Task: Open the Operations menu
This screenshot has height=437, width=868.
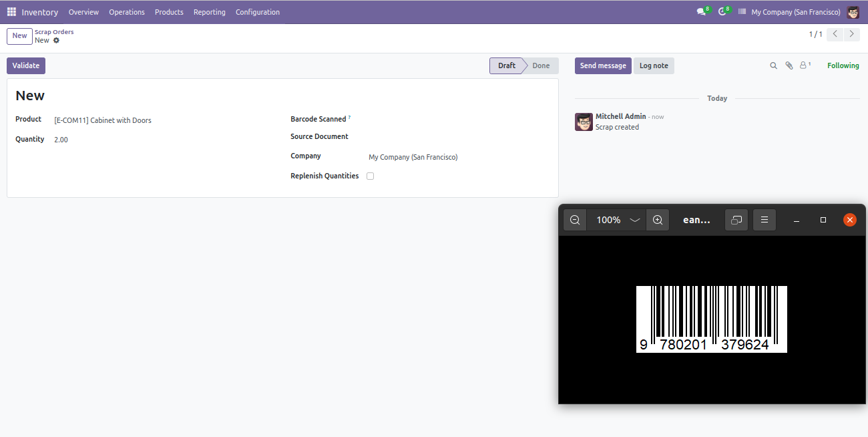Action: point(127,12)
